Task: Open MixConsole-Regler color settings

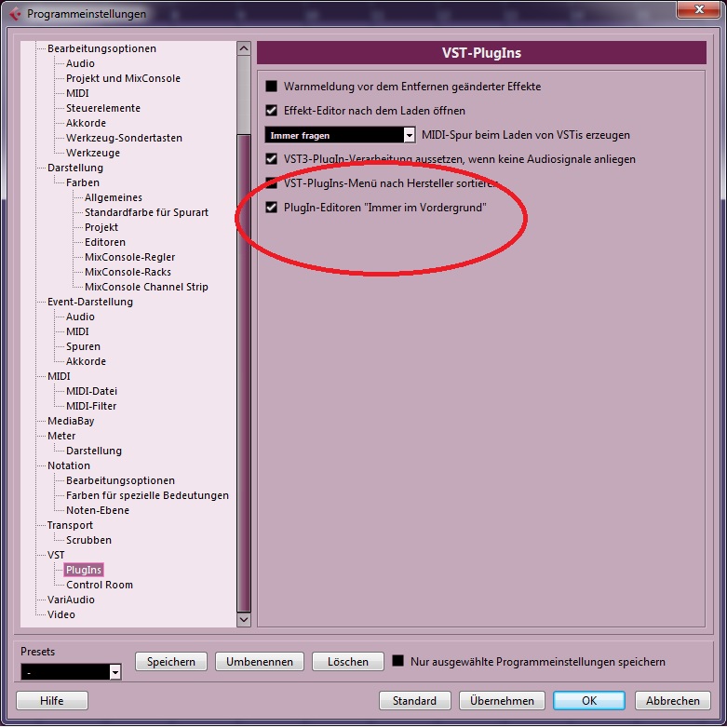Action: [130, 257]
